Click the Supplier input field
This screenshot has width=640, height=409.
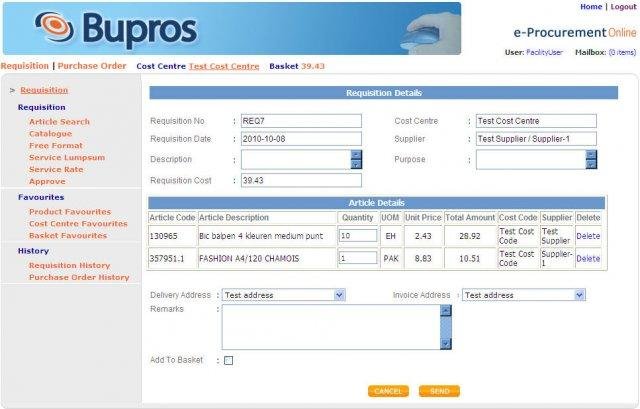click(536, 139)
